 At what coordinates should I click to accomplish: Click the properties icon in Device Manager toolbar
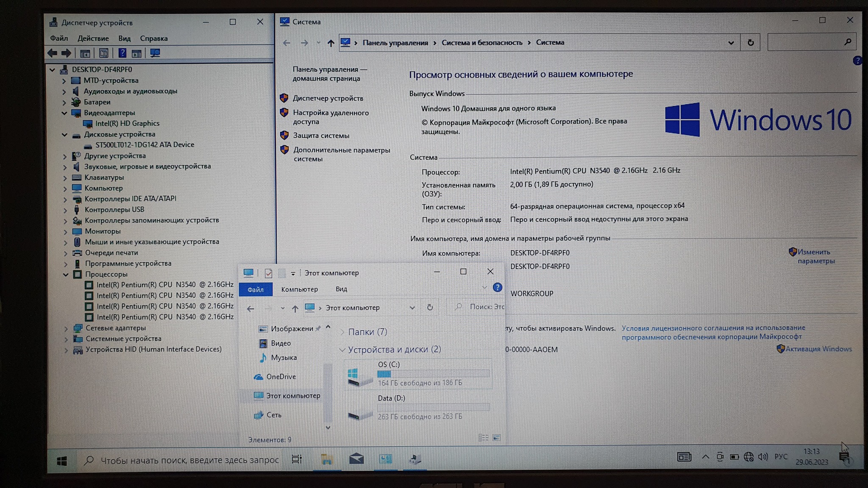pos(103,53)
